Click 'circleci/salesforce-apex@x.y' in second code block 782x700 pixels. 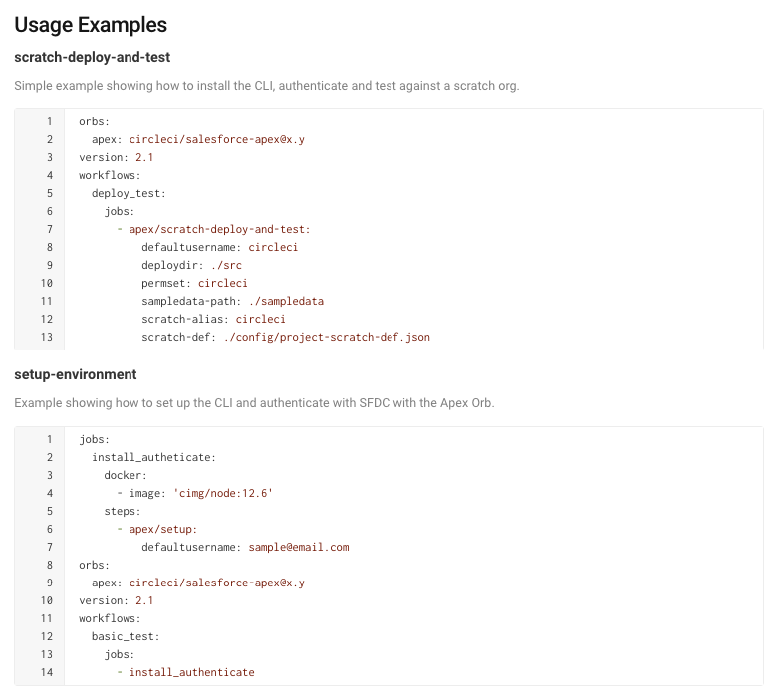(217, 583)
